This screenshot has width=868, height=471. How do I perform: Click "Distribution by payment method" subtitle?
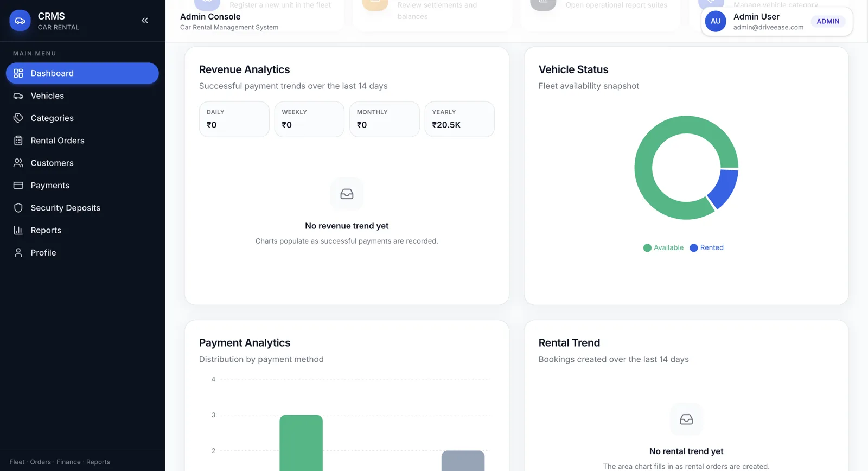point(261,359)
